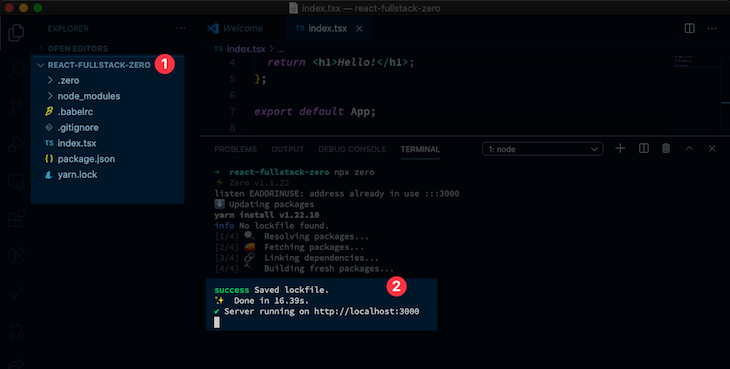Switch to the Welcome tab

(x=243, y=28)
